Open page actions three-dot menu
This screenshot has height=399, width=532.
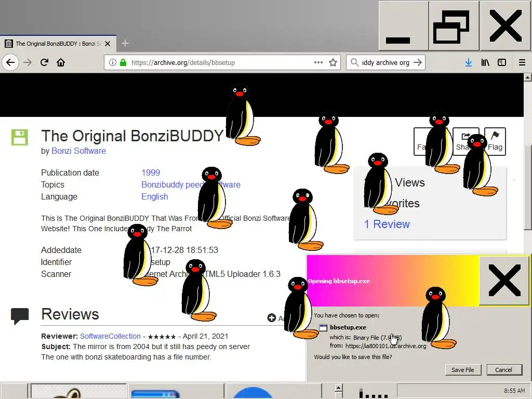(x=318, y=62)
